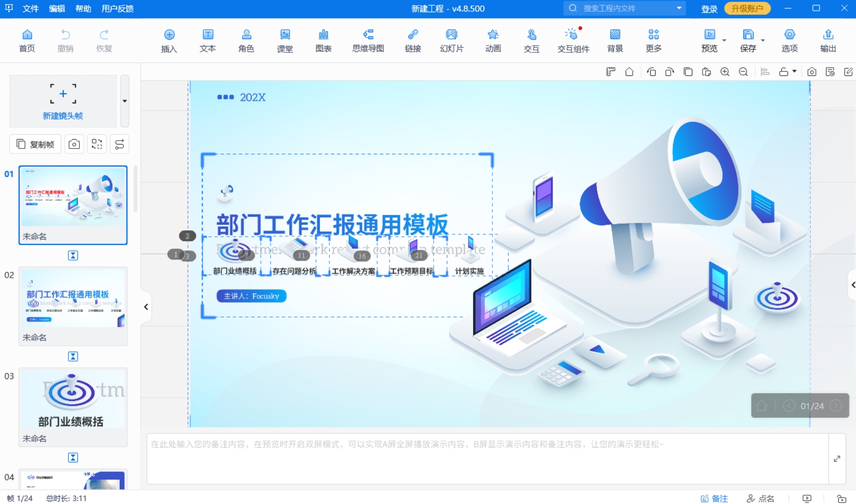Rotate the canvas clockwise
This screenshot has height=504, width=856.
point(669,72)
